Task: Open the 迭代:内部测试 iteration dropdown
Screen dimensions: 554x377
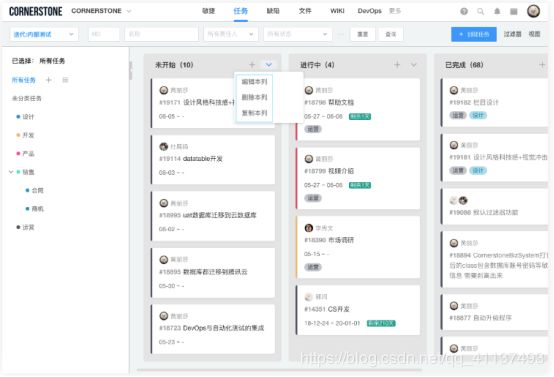Action: tap(44, 34)
